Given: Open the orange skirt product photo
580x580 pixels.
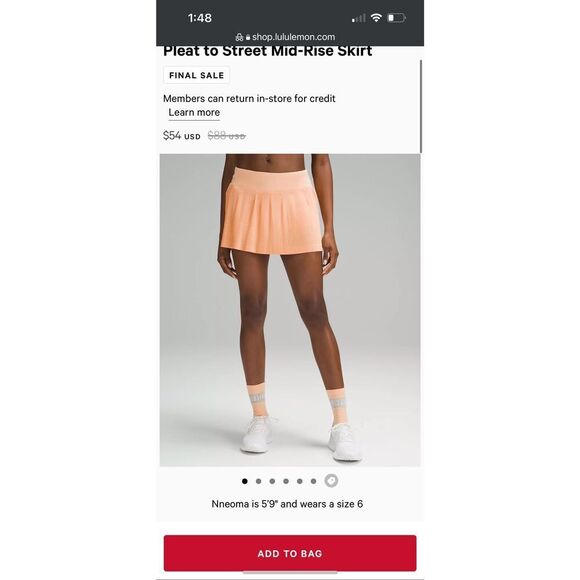Looking at the screenshot, I should [x=290, y=310].
